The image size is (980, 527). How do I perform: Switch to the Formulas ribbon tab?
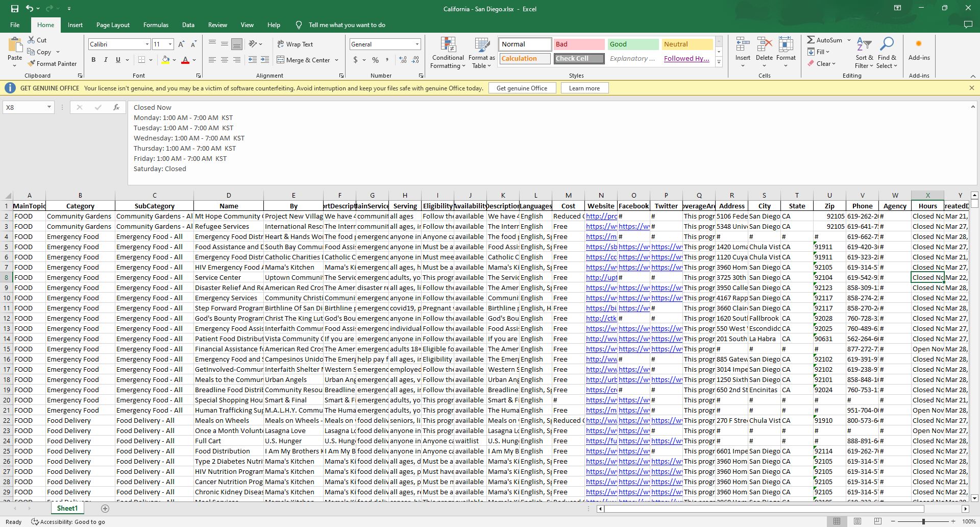156,25
